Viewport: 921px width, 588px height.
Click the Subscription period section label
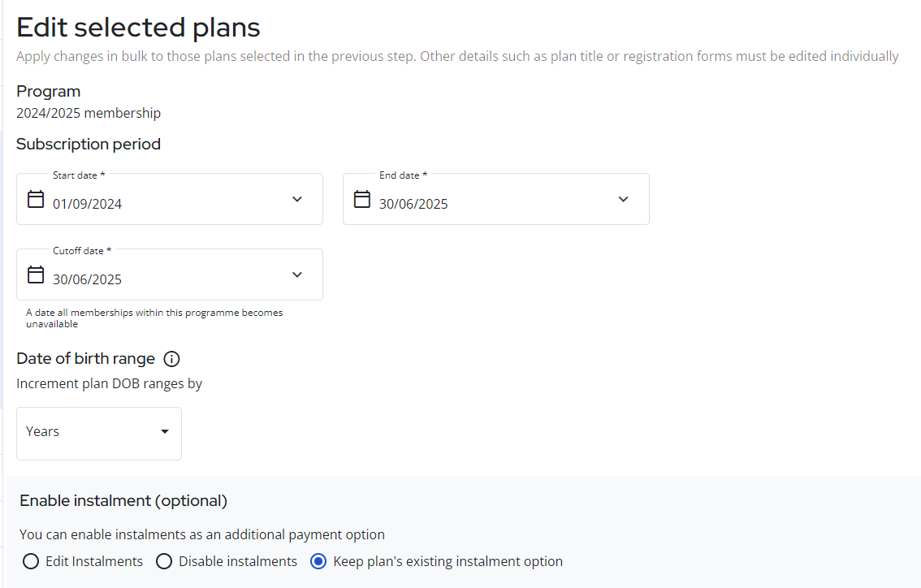(x=89, y=144)
